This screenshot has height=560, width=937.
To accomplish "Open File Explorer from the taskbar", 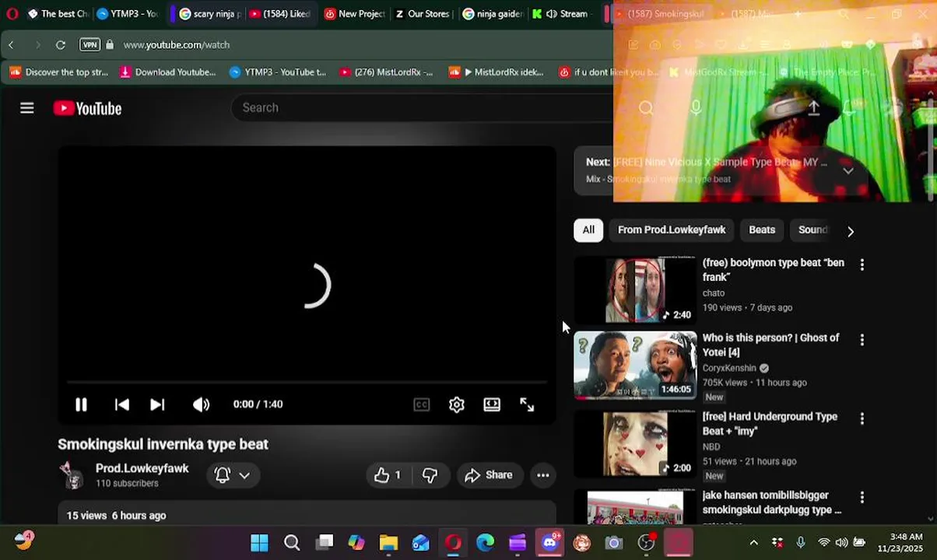I will [388, 543].
